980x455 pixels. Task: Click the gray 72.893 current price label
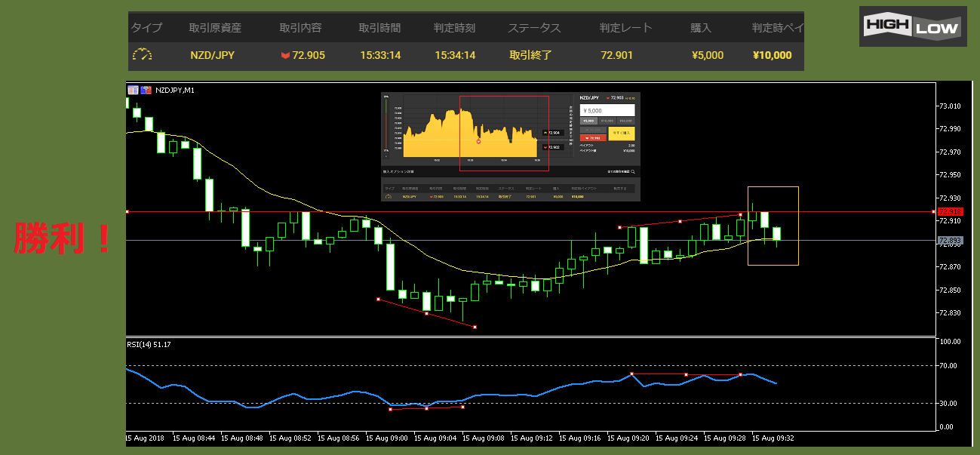pos(949,241)
